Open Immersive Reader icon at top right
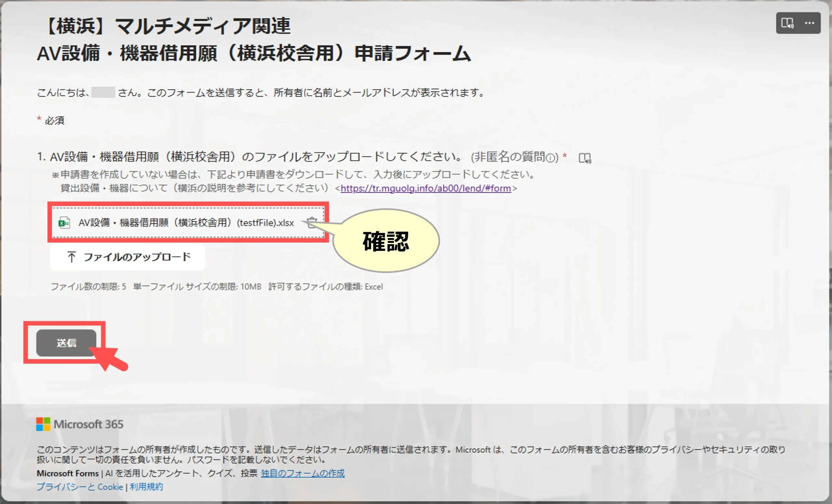Viewport: 832px width, 504px height. [787, 23]
